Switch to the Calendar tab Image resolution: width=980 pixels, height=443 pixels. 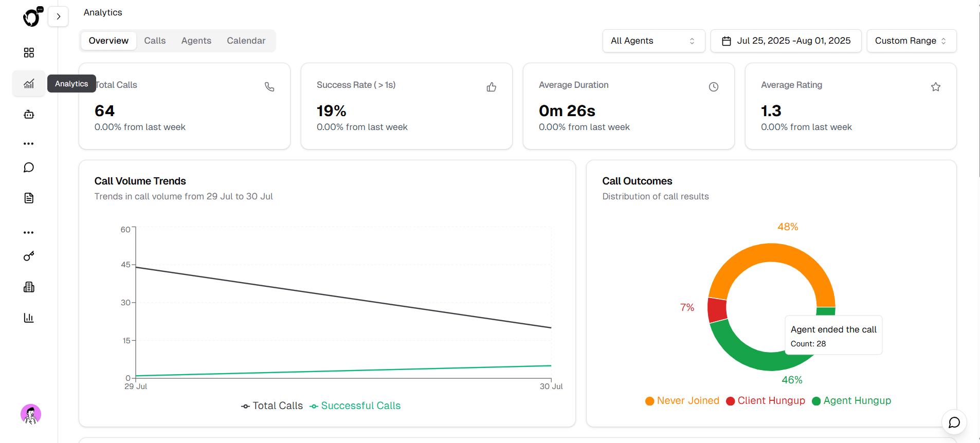point(246,40)
